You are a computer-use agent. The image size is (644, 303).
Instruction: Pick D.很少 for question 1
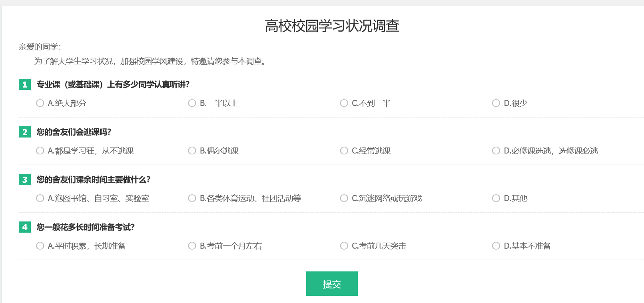pos(496,103)
